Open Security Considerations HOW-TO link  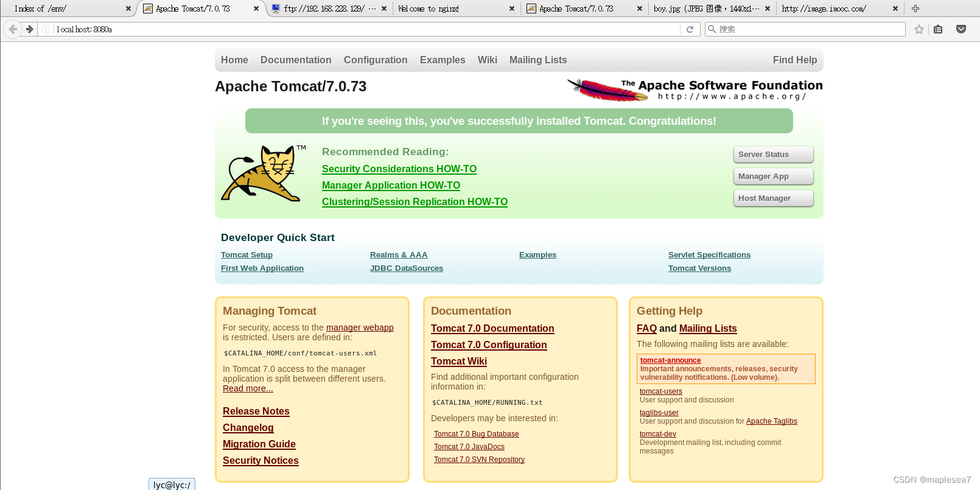(x=399, y=169)
